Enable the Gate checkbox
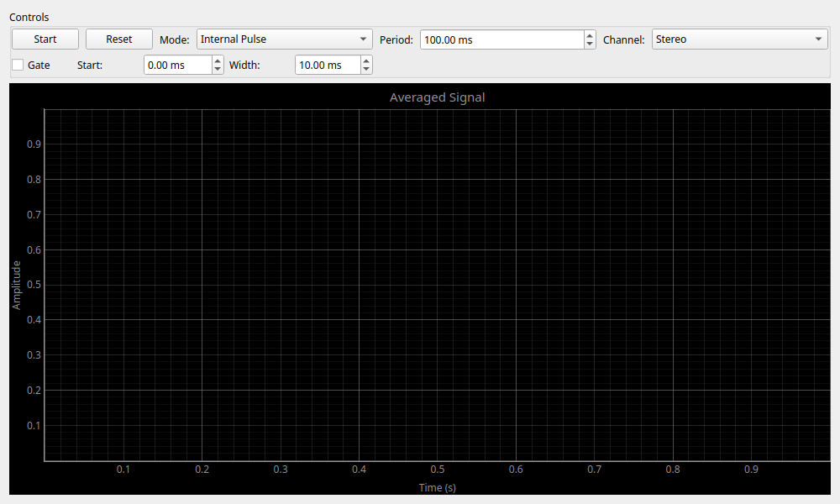840x504 pixels. pyautogui.click(x=18, y=66)
